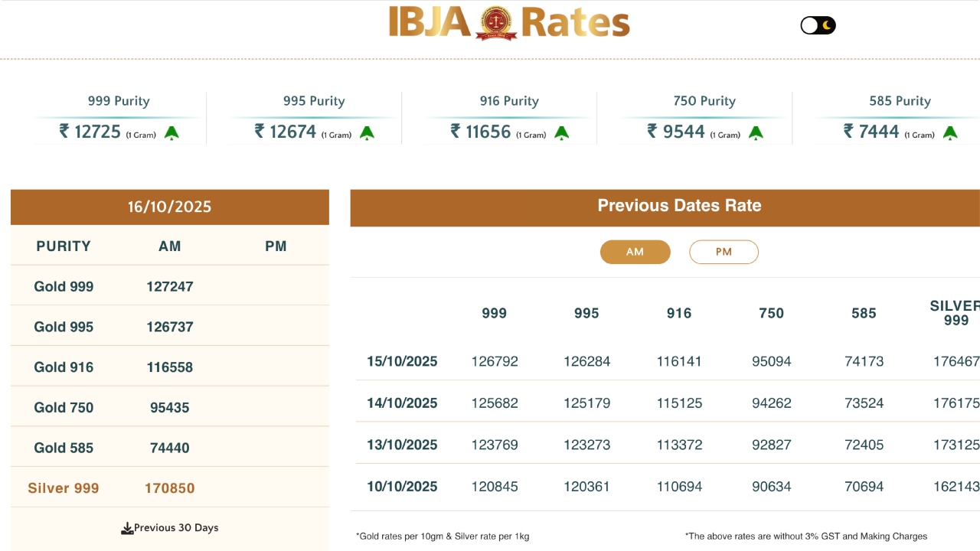The width and height of the screenshot is (980, 551).
Task: Click the 15/10/2025 previous date row
Action: (x=402, y=361)
